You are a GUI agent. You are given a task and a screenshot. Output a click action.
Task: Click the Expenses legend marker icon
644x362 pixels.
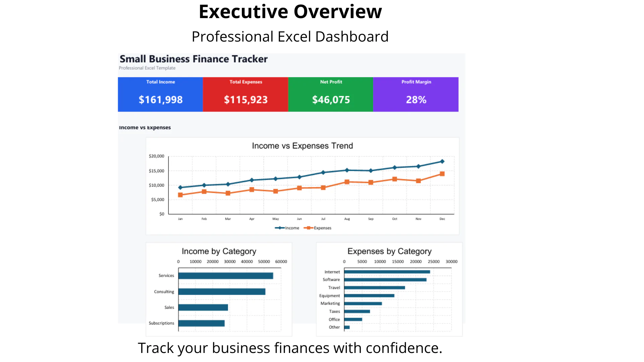tap(309, 228)
